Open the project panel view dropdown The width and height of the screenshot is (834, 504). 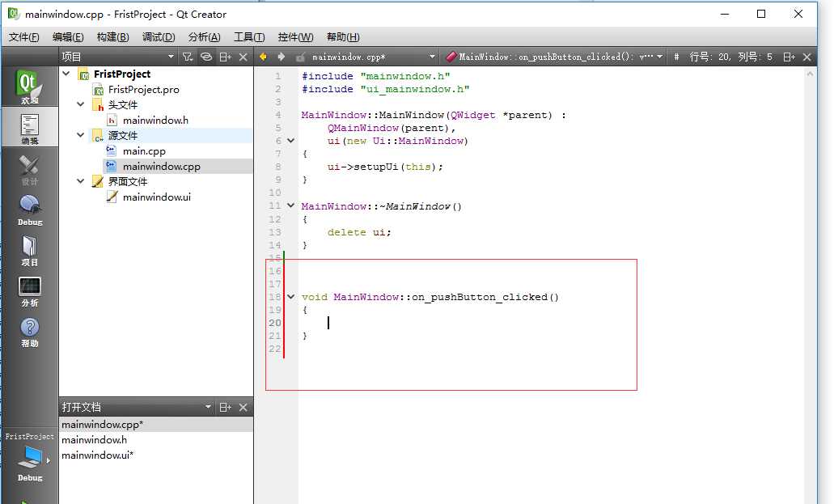coord(171,57)
